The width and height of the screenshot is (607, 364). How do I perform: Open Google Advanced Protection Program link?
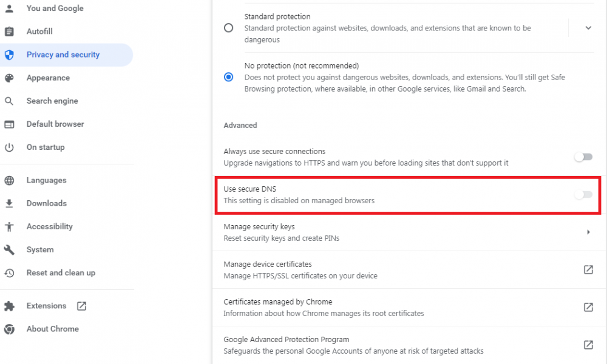[x=588, y=345]
